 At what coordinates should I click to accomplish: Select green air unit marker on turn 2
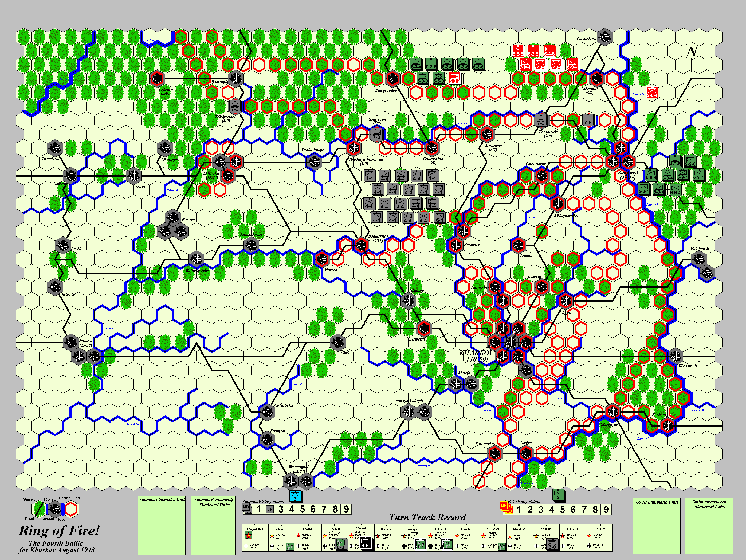pos(289,546)
